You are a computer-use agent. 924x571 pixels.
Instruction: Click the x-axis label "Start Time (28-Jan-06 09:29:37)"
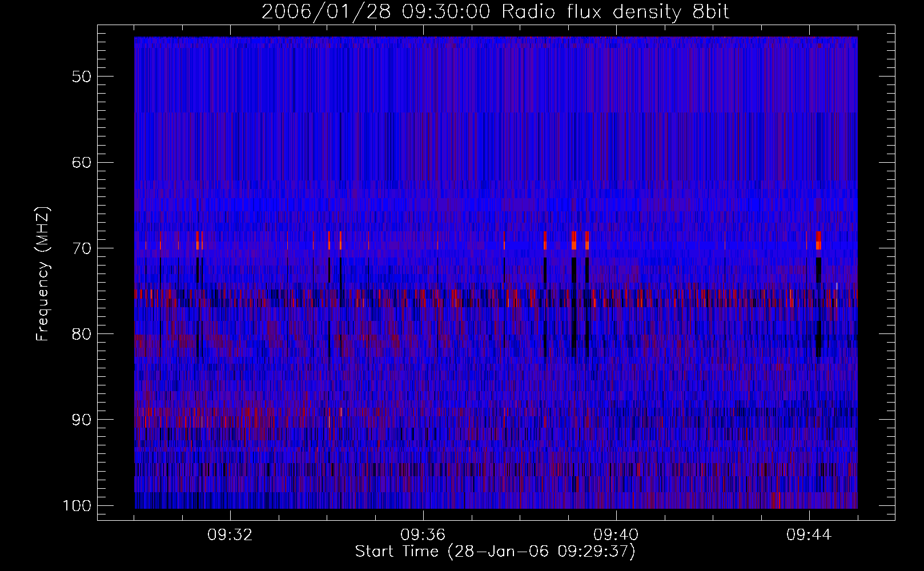point(495,552)
